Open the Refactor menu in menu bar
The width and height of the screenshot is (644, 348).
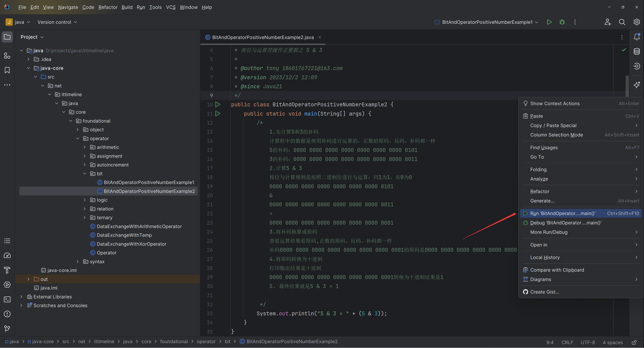pyautogui.click(x=108, y=7)
